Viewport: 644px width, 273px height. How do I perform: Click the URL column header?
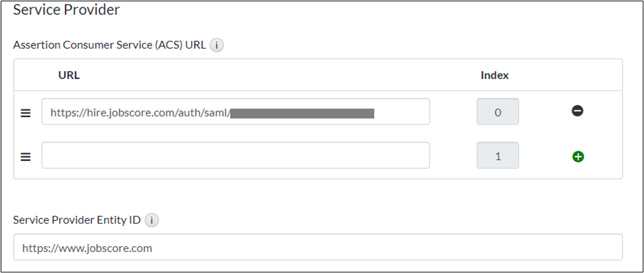point(68,75)
